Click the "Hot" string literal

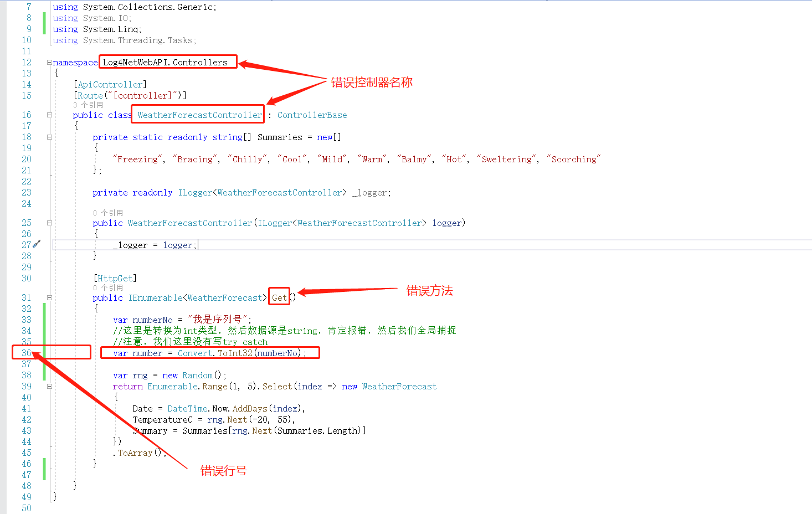(454, 160)
